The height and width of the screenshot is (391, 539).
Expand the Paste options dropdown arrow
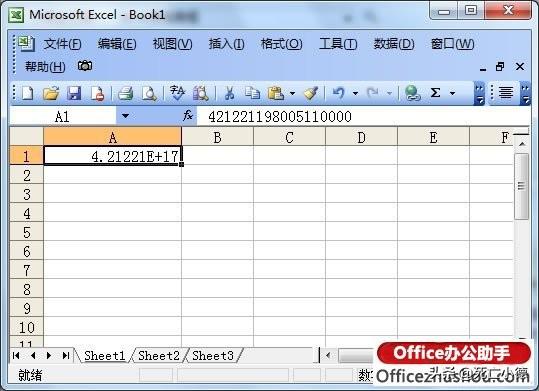point(292,93)
